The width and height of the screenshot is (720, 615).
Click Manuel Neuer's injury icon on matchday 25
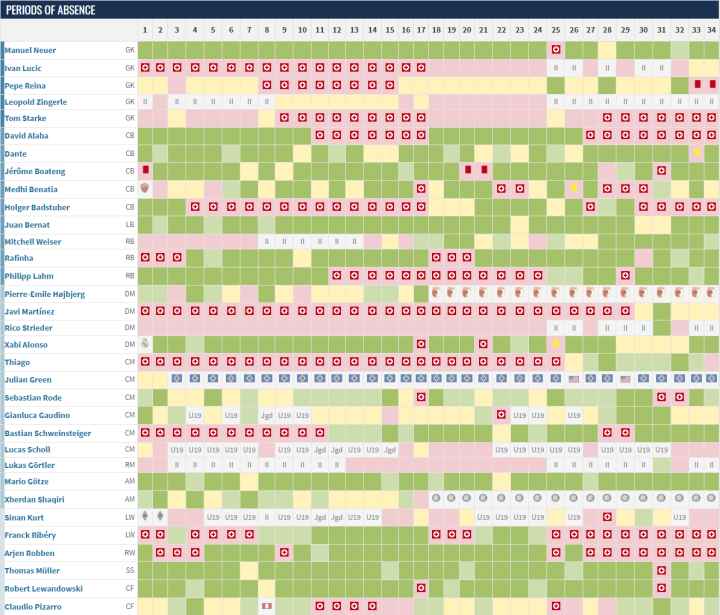pyautogui.click(x=555, y=49)
